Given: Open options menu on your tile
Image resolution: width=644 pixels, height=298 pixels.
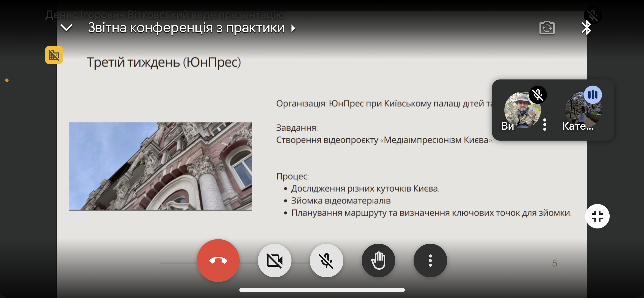Looking at the screenshot, I should coord(545,125).
